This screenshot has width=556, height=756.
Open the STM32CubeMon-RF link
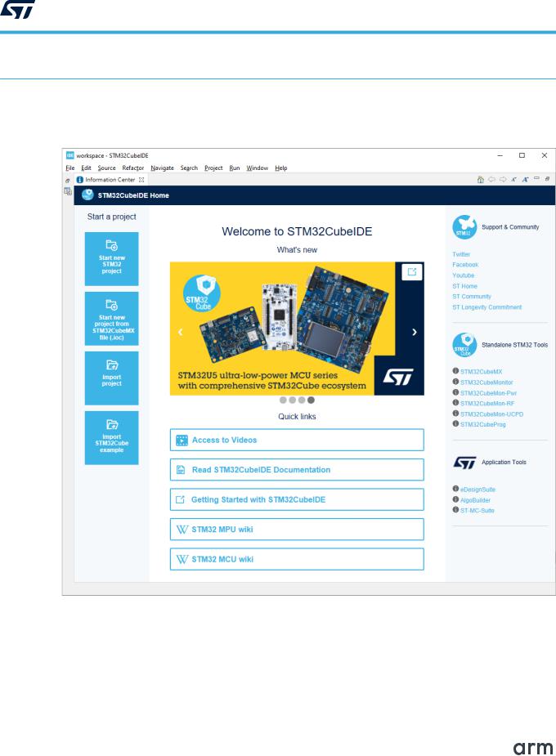click(487, 404)
